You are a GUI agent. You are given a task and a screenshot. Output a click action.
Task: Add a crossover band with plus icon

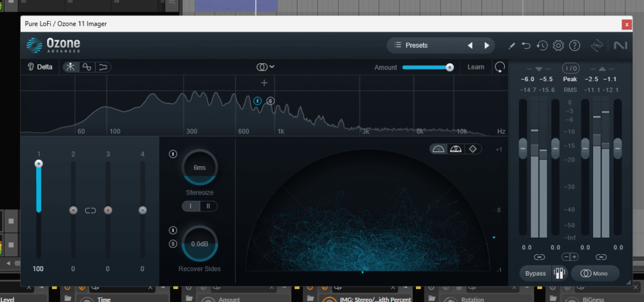[264, 83]
